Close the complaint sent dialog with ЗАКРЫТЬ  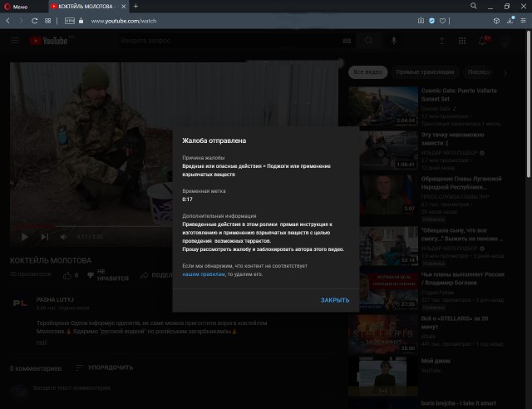(334, 300)
